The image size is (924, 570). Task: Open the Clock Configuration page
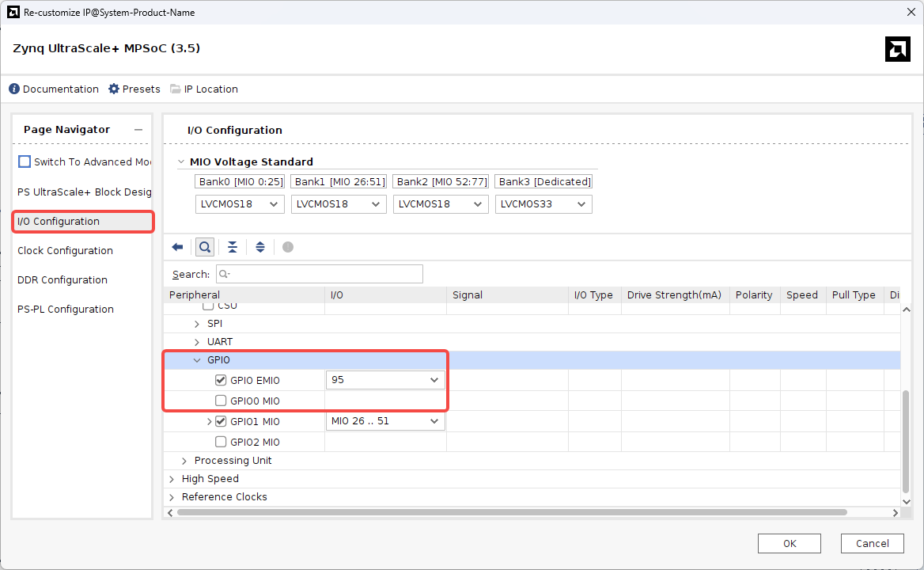coord(65,251)
